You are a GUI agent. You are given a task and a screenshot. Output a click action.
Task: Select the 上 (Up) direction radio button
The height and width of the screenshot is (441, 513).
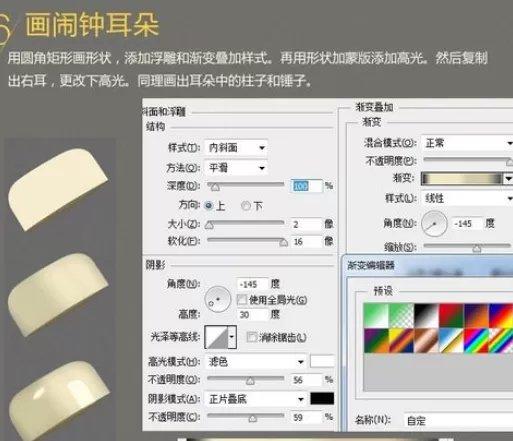point(209,206)
